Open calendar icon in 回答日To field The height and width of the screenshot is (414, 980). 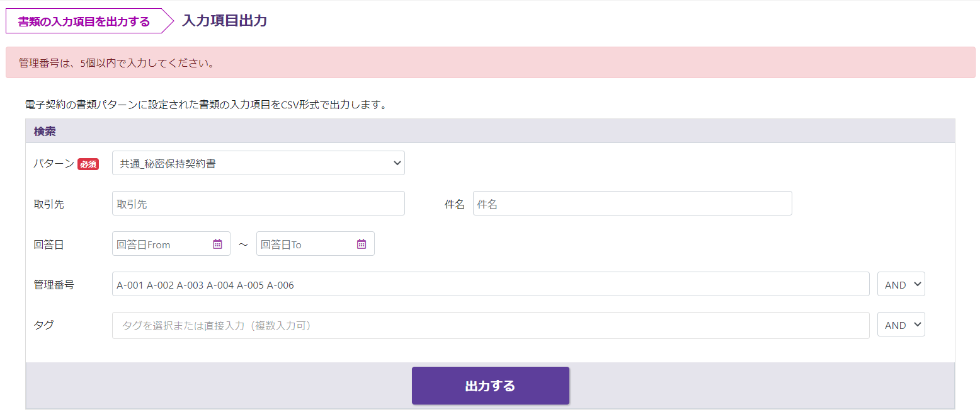362,244
